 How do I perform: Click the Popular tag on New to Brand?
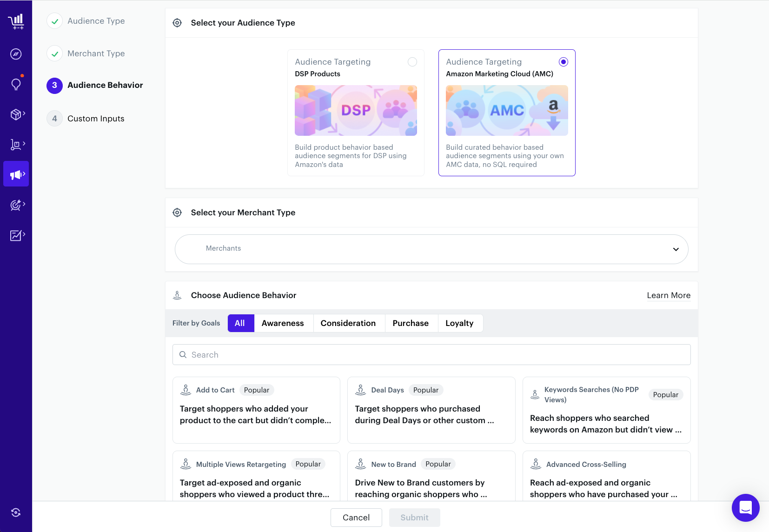[438, 464]
